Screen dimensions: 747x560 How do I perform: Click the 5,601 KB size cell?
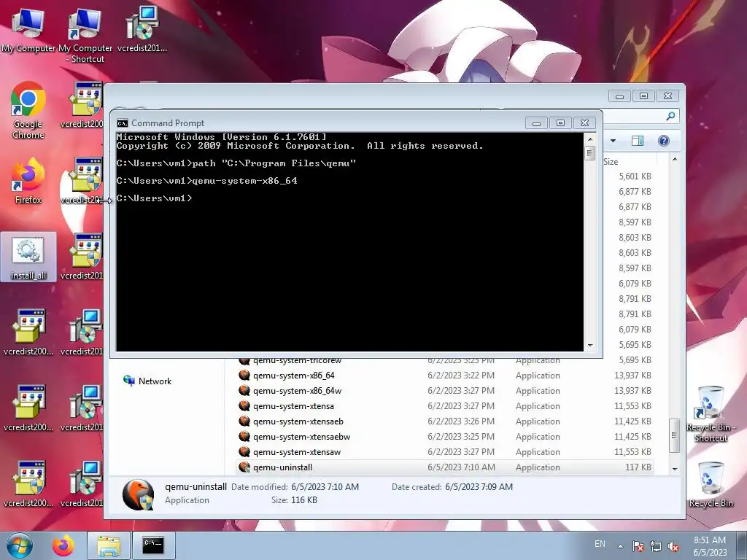635,176
